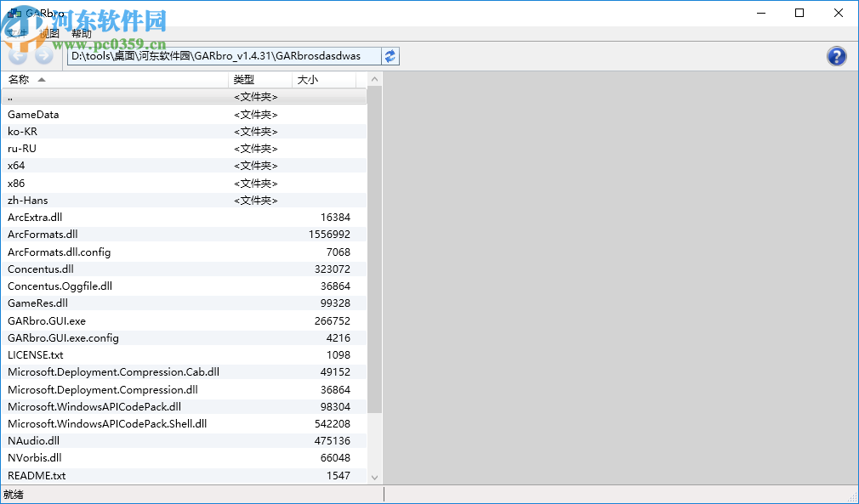Close the GARbro window

(x=839, y=13)
